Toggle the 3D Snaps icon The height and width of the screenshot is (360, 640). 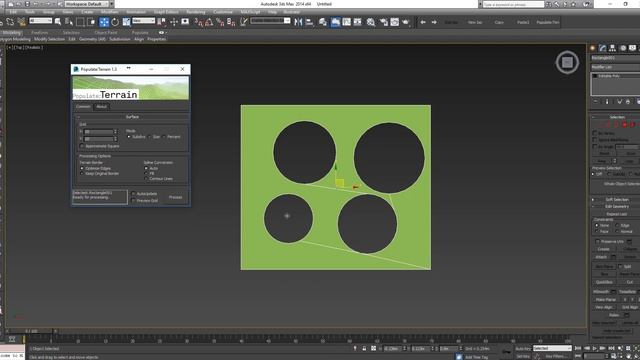click(199, 22)
